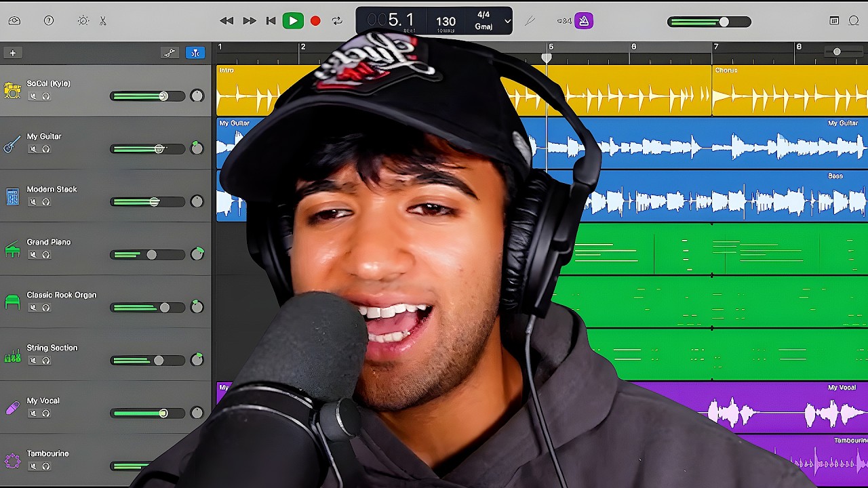Image resolution: width=868 pixels, height=488 pixels.
Task: Toggle the Show Automation button
Action: [x=170, y=53]
